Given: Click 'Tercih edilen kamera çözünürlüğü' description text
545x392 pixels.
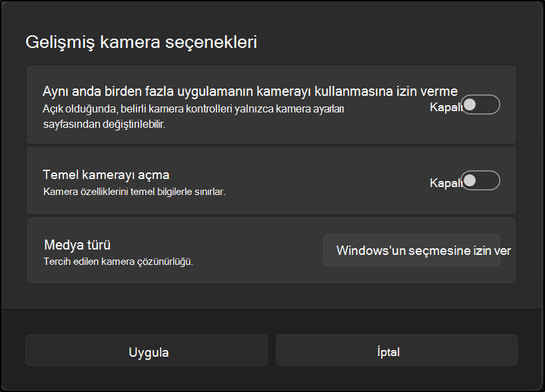Looking at the screenshot, I should [118, 262].
